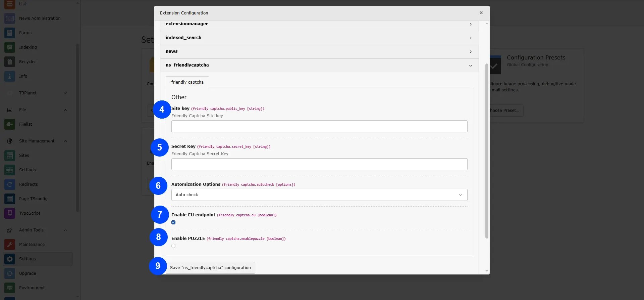Click the dialog's vertical scrollbar
Viewport: 644px width, 300px height.
(x=487, y=151)
